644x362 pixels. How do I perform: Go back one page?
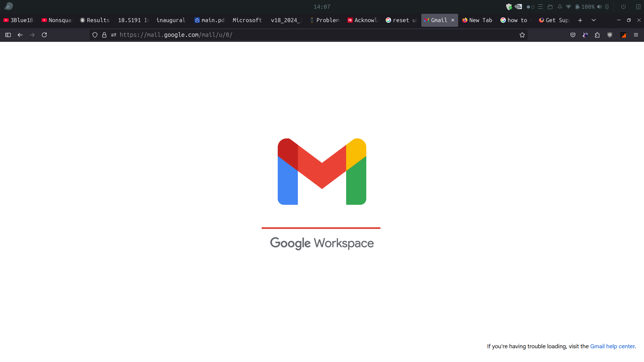(x=20, y=35)
